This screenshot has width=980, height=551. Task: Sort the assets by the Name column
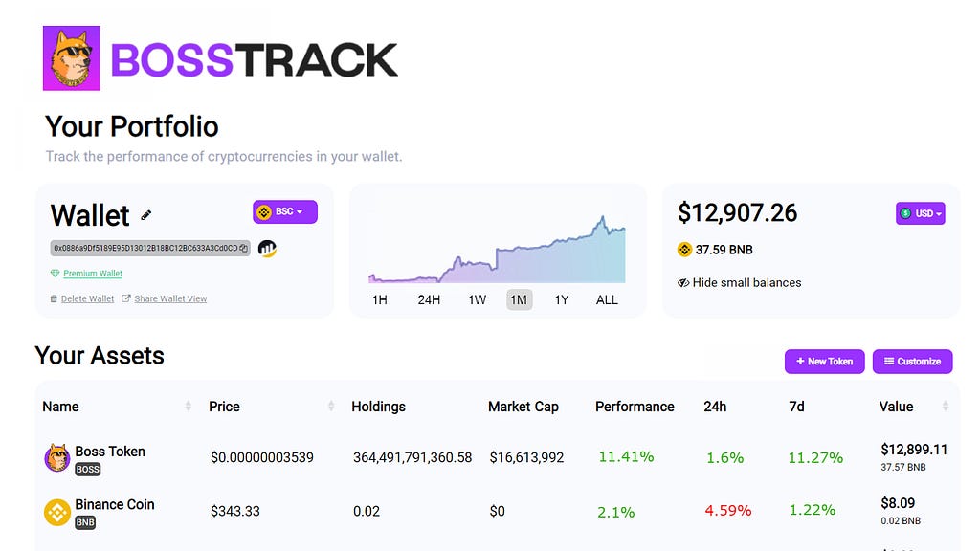coord(189,407)
